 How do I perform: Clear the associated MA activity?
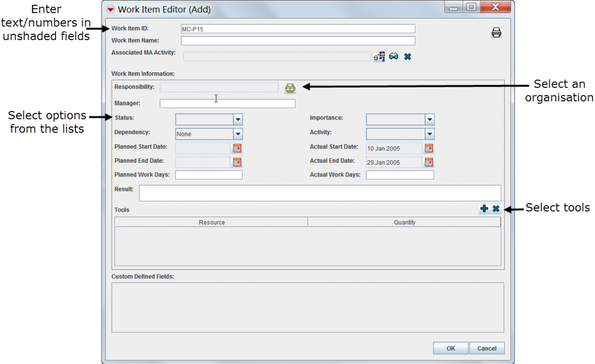tap(408, 57)
